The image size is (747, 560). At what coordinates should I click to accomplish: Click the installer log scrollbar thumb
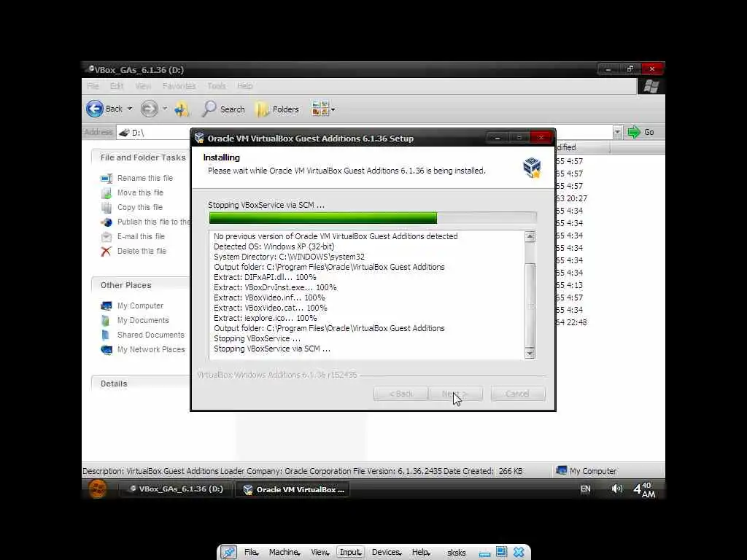click(x=530, y=304)
